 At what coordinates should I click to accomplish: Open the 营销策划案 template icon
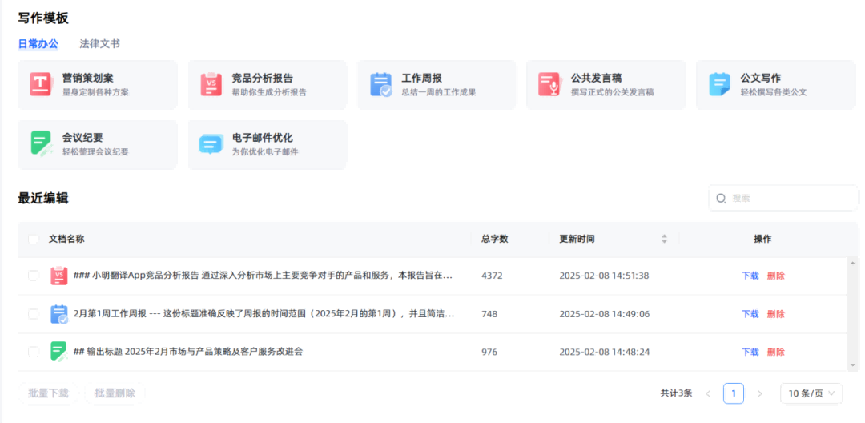coord(40,84)
